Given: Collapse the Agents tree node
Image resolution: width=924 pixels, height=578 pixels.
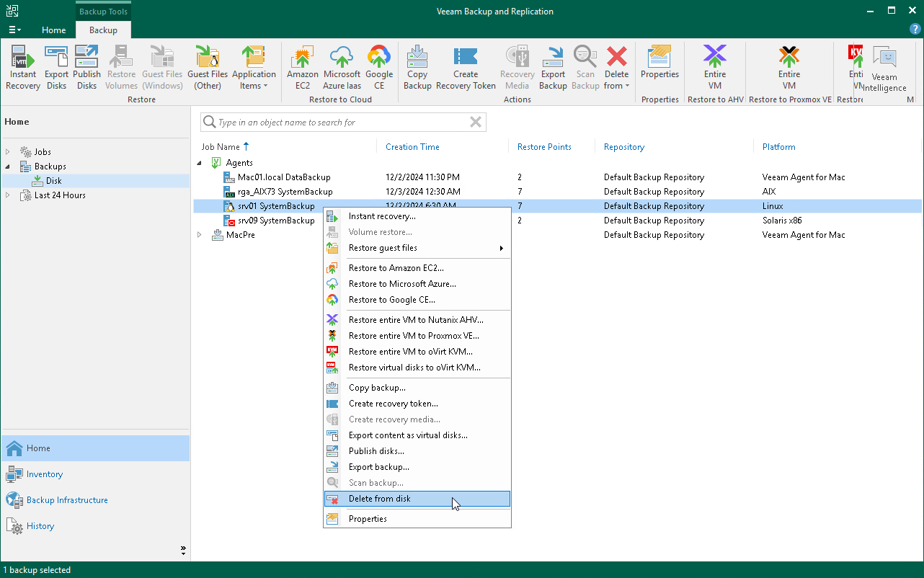Looking at the screenshot, I should click(x=200, y=162).
